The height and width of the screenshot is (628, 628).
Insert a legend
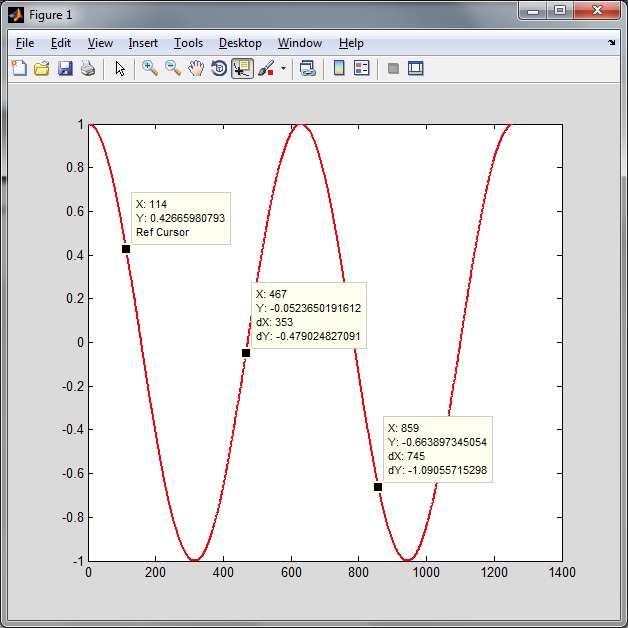point(362,68)
